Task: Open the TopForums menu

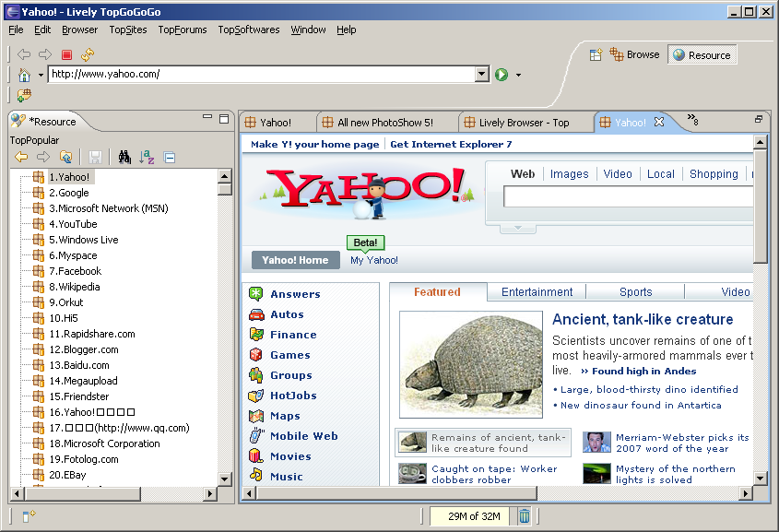Action: [x=183, y=30]
